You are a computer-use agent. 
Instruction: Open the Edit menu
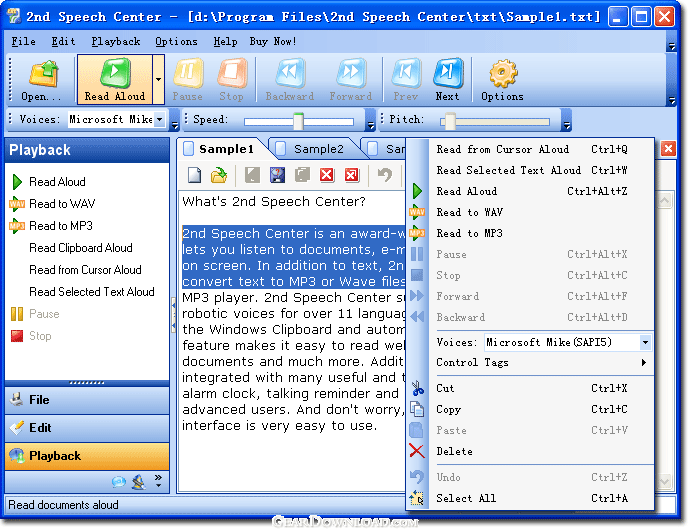(63, 41)
